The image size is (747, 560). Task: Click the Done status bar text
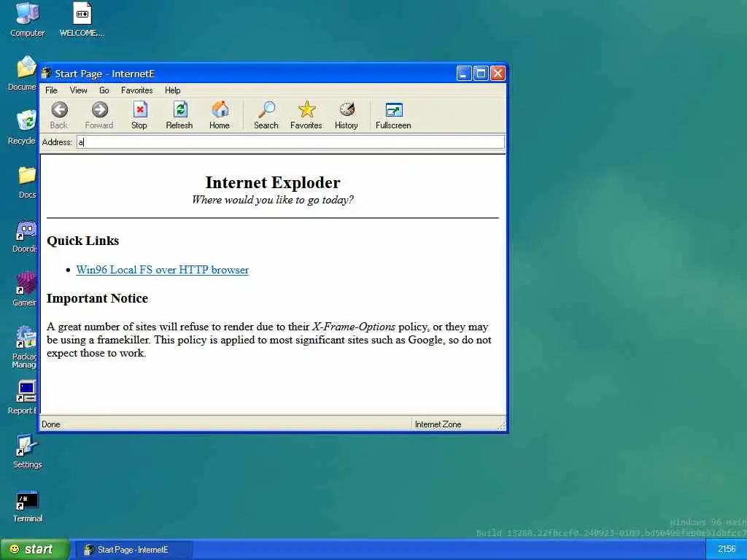click(51, 424)
